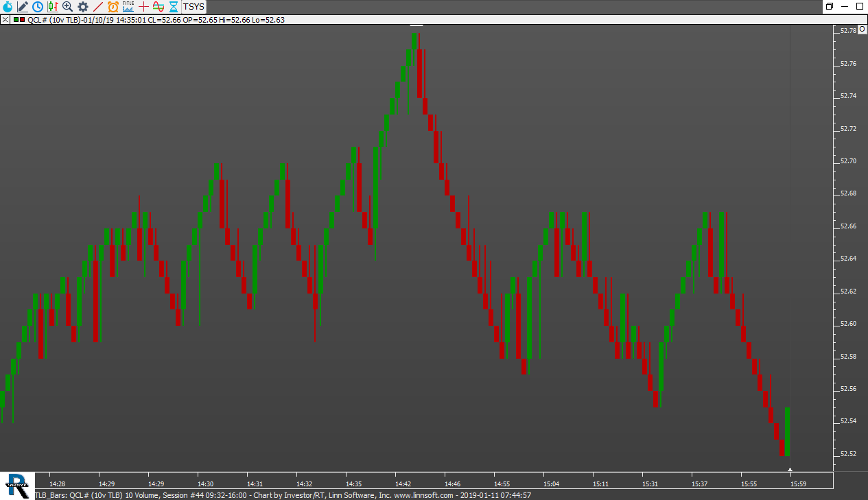The image size is (868, 500).
Task: Click the 14:42 time axis label
Action: click(x=403, y=484)
